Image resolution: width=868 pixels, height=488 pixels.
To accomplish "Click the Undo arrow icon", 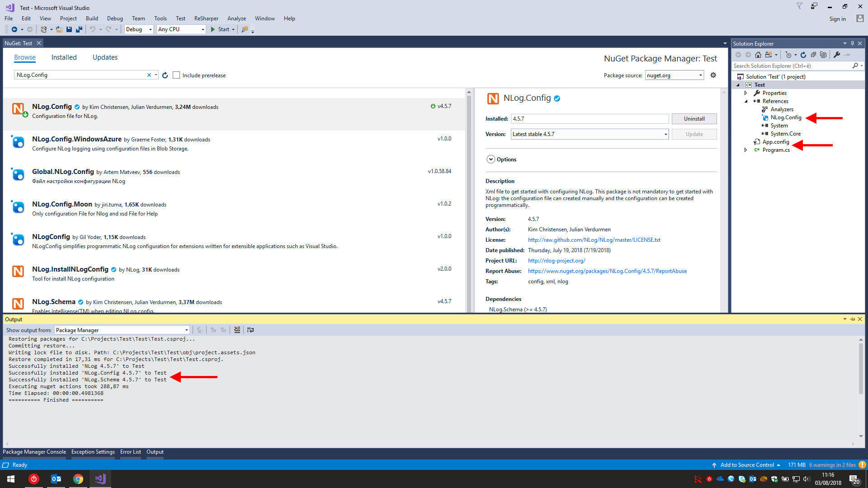I will click(93, 29).
